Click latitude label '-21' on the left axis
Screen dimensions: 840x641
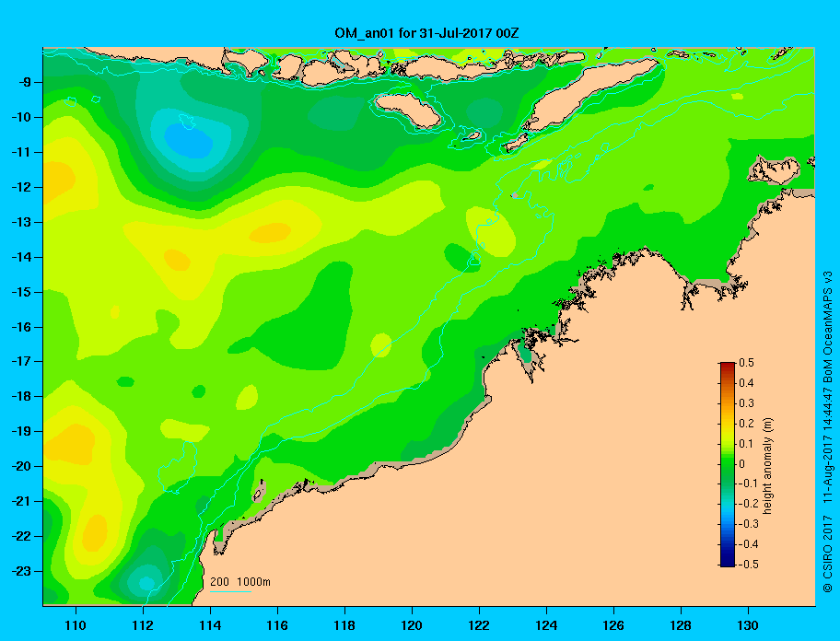click(21, 501)
